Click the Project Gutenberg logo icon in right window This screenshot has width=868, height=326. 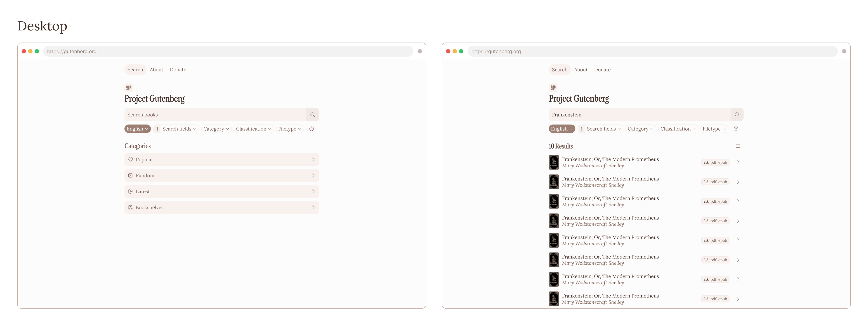[x=553, y=88]
